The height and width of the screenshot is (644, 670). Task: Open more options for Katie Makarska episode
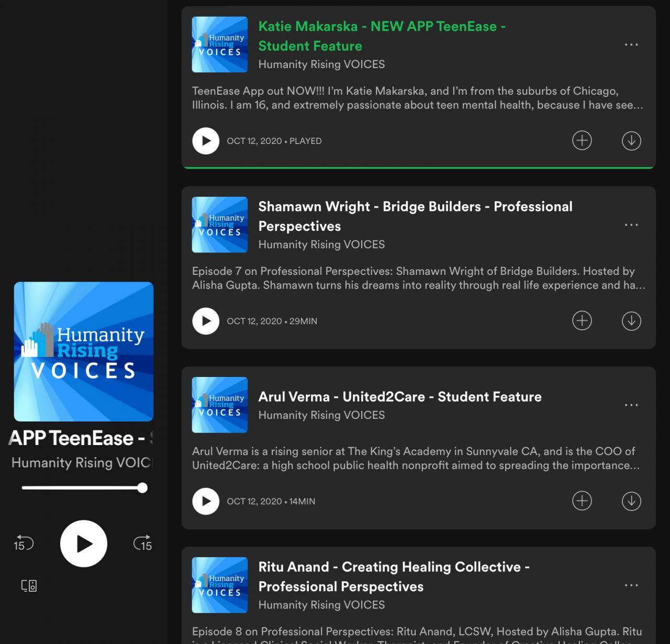631,45
